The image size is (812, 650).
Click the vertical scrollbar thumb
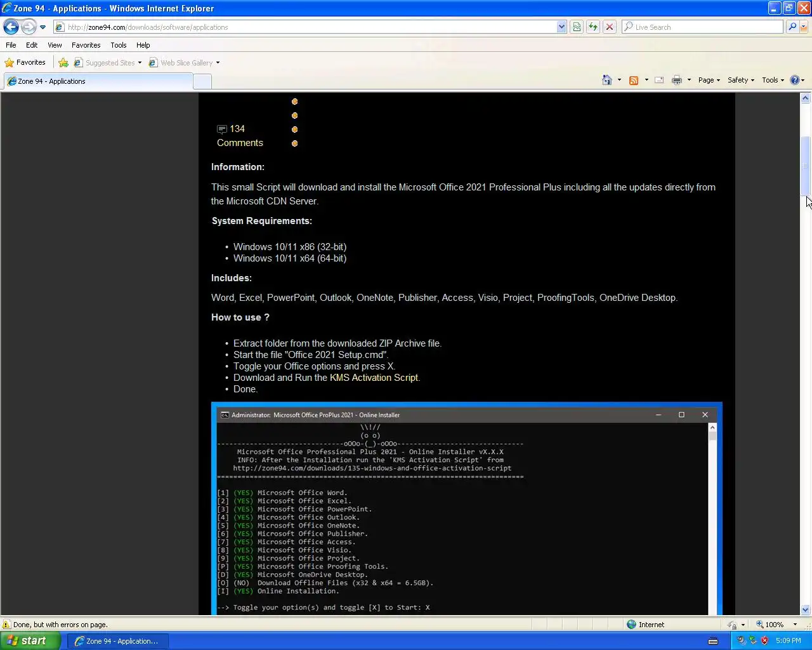point(805,166)
